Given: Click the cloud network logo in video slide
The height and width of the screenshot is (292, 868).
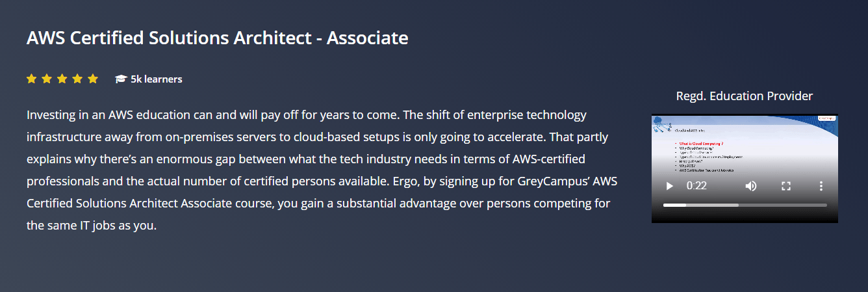Looking at the screenshot, I should (661, 122).
